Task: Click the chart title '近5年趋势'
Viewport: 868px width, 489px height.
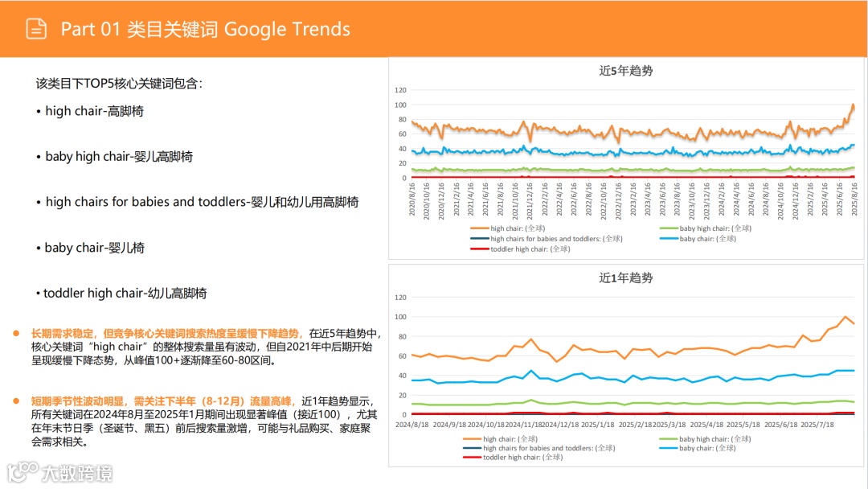Action: (x=626, y=70)
